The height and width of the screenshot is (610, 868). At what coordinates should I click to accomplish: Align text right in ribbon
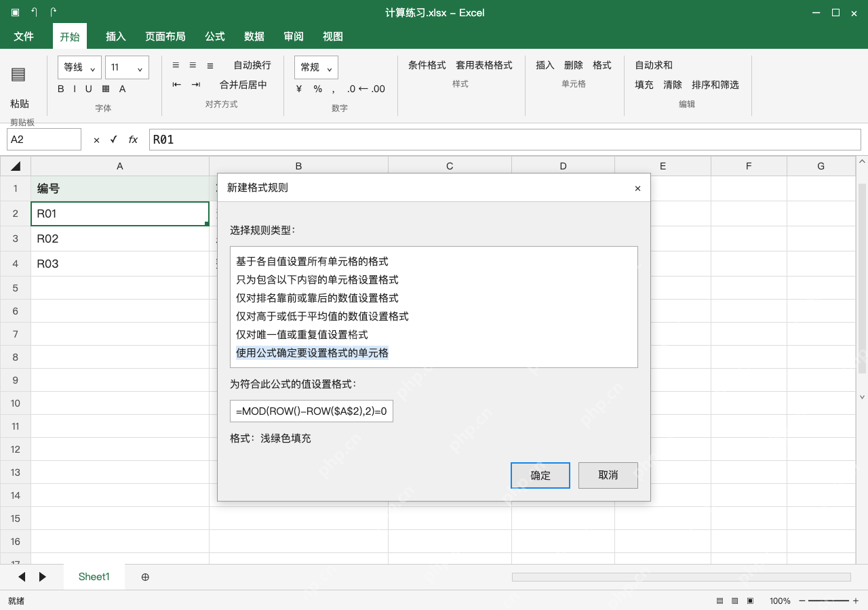click(x=210, y=65)
